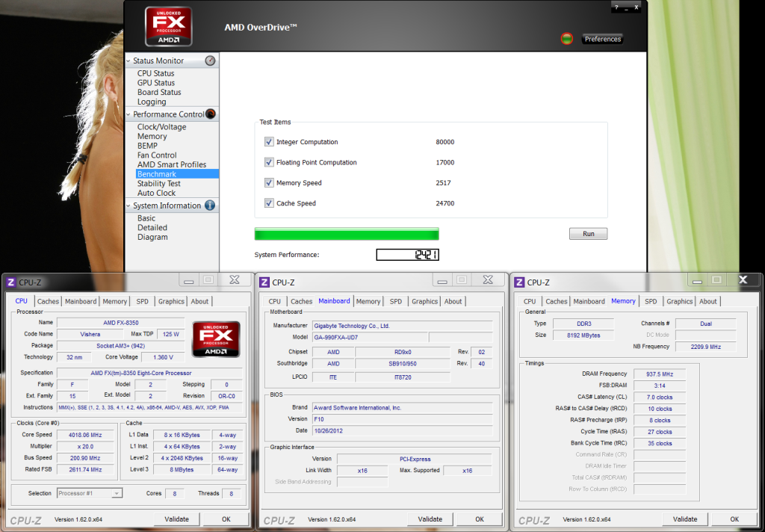Click the green benchmark progress bar
The image size is (765, 532).
coord(347,234)
